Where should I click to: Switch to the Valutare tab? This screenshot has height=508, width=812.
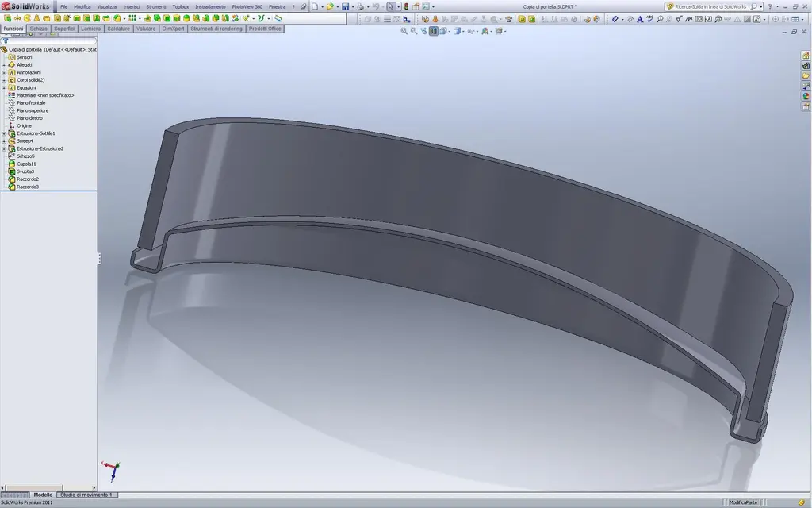tap(146, 29)
